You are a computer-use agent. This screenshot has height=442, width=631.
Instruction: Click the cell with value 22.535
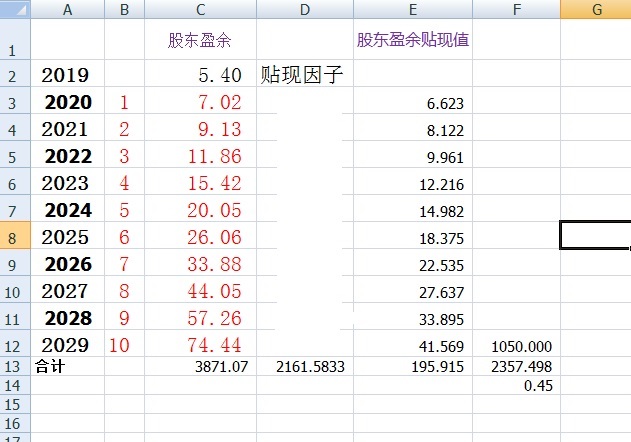(413, 262)
